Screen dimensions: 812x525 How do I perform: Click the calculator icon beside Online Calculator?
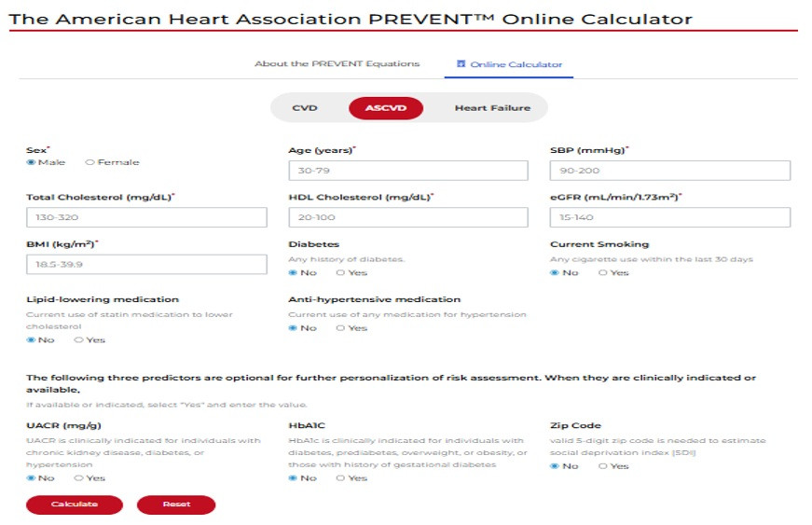(461, 63)
